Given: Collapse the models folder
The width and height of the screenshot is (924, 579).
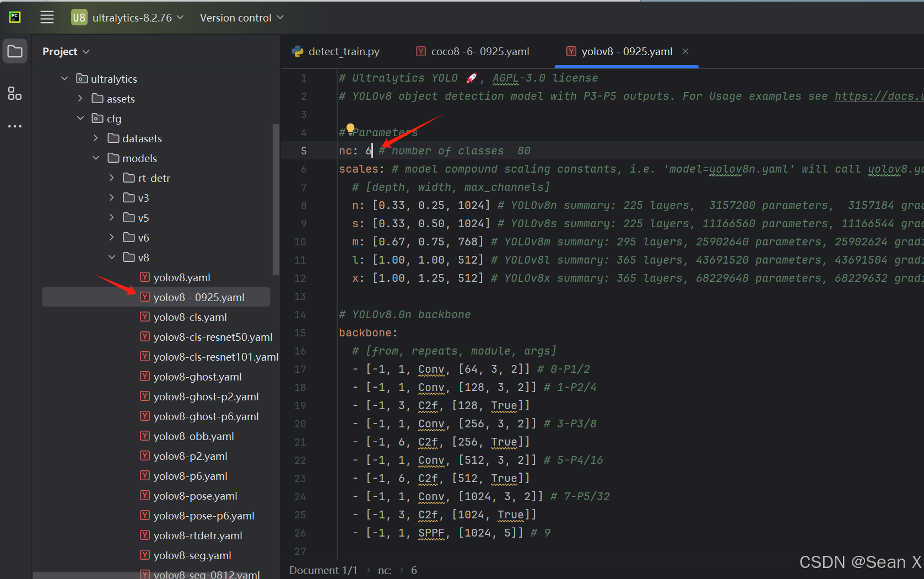Looking at the screenshot, I should tap(96, 158).
